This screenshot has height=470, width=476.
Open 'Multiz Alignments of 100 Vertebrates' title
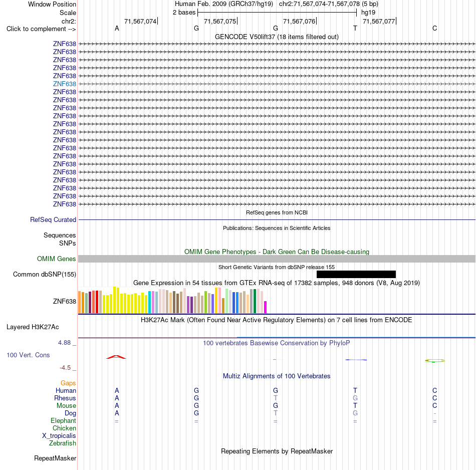tap(277, 376)
